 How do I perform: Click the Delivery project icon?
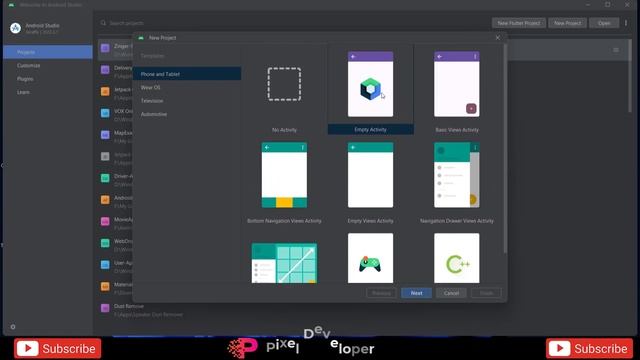point(105,69)
